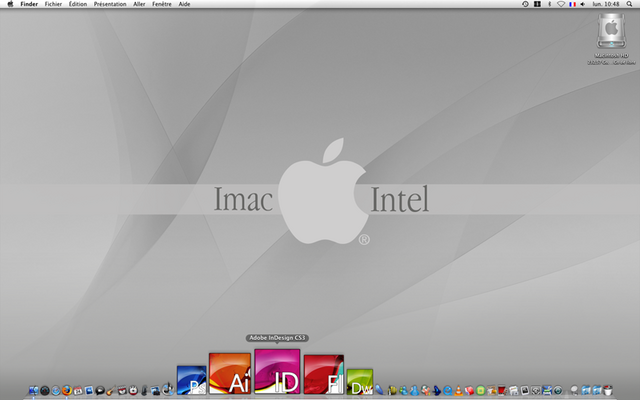Image resolution: width=640 pixels, height=400 pixels.
Task: Open the blue feather icon in dock
Action: click(x=379, y=390)
